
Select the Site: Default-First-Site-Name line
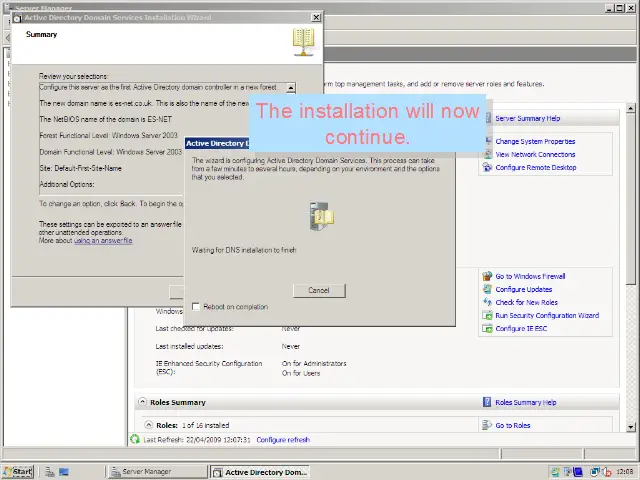80,168
